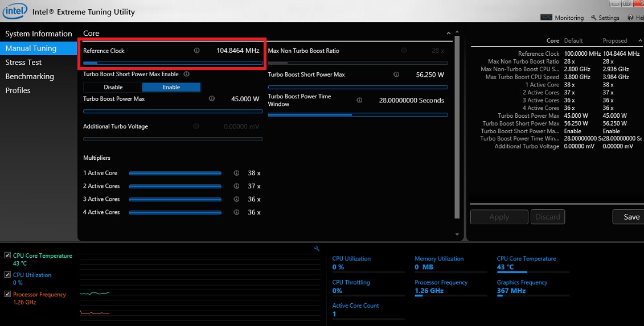Click Active Core Count readout
The height and width of the screenshot is (326, 644).
[368, 311]
